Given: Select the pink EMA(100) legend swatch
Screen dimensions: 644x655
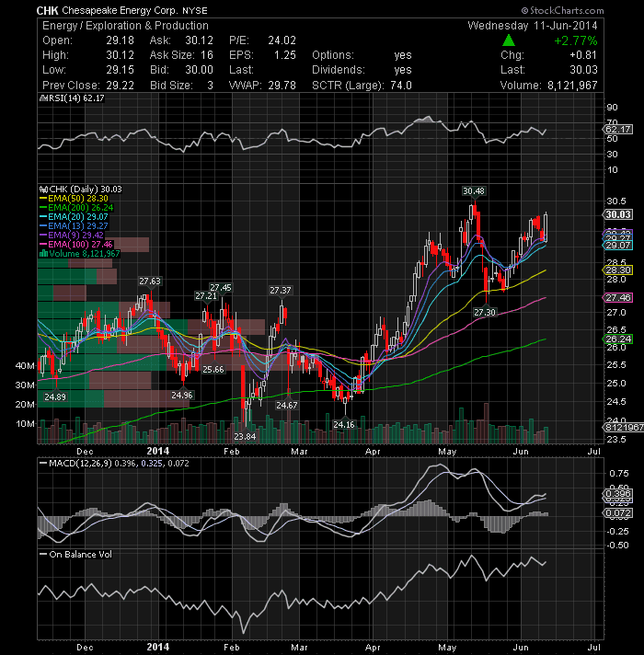Looking at the screenshot, I should [x=43, y=245].
